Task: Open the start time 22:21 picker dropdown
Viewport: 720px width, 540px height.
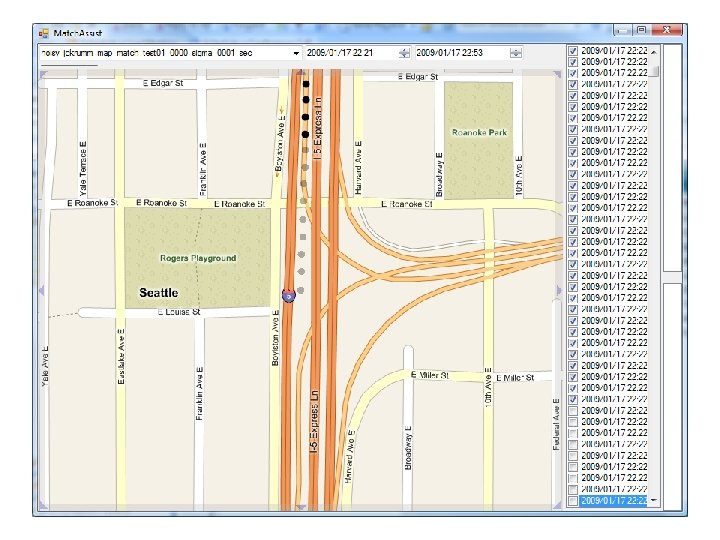Action: pyautogui.click(x=404, y=53)
